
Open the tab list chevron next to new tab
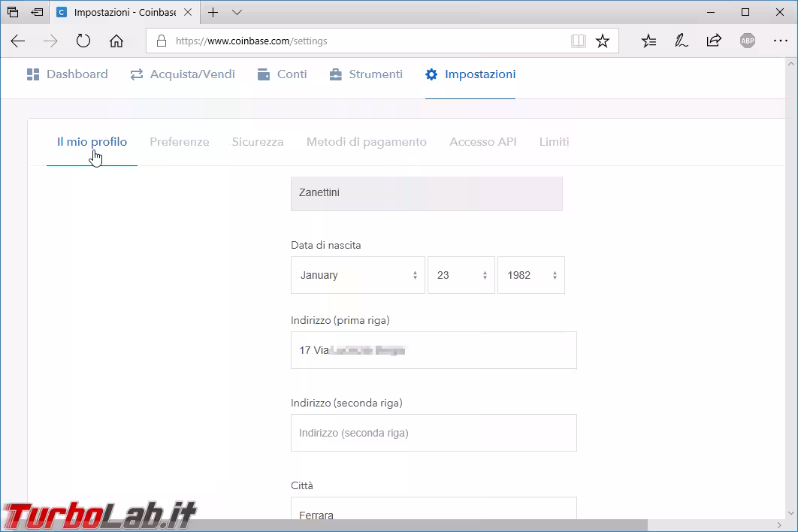click(x=237, y=13)
